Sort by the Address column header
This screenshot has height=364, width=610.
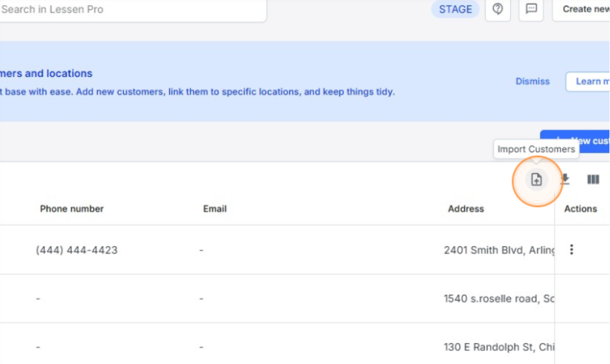466,209
